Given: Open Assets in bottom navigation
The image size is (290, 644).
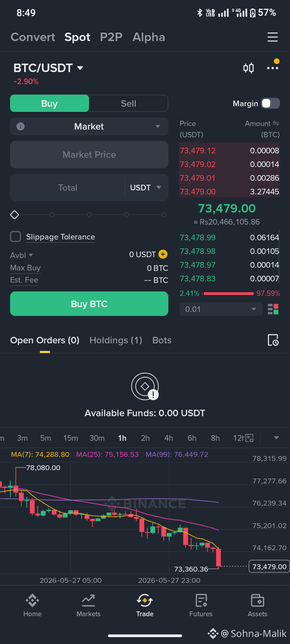Looking at the screenshot, I should point(257,605).
